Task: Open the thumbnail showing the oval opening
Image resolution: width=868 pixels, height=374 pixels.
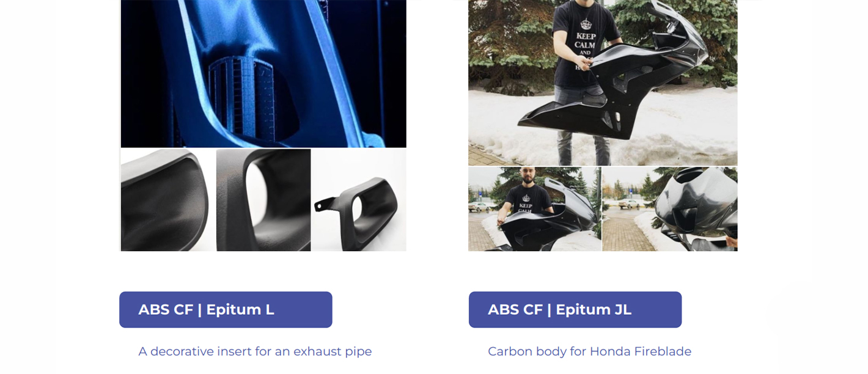Action: 263,200
